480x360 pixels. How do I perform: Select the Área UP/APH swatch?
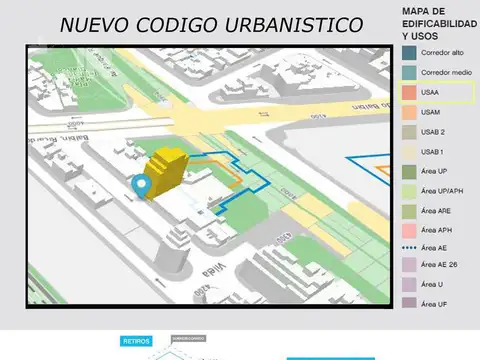coord(409,191)
